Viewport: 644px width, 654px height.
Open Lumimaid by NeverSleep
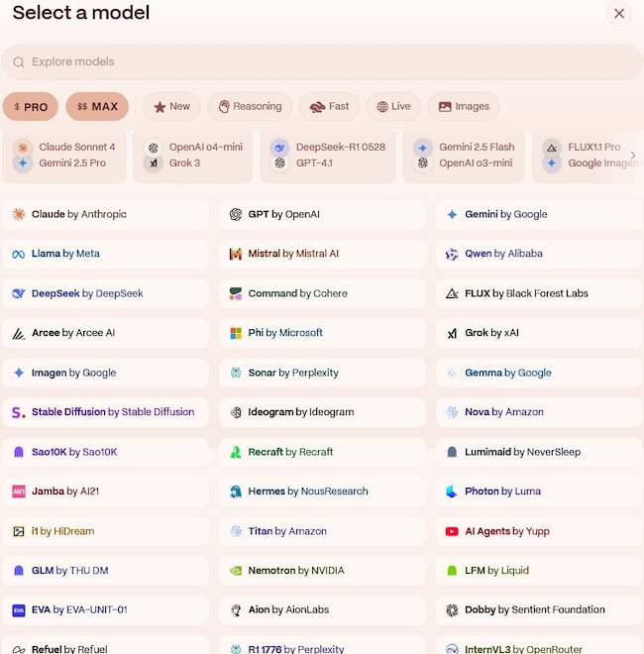539,452
